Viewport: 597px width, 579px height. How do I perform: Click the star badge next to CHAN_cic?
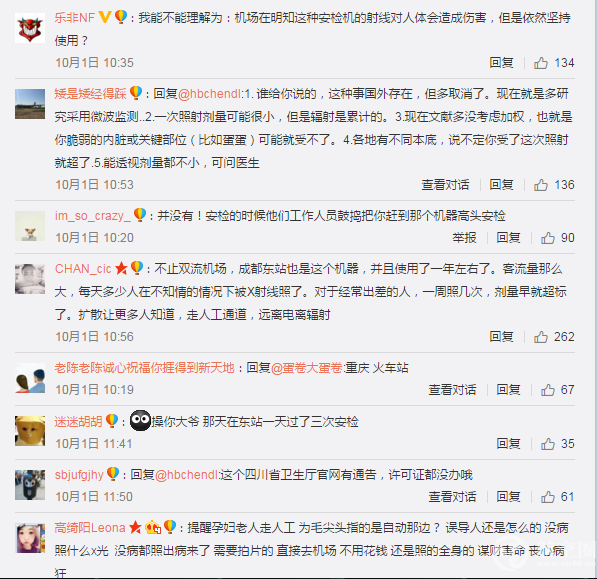point(121,268)
